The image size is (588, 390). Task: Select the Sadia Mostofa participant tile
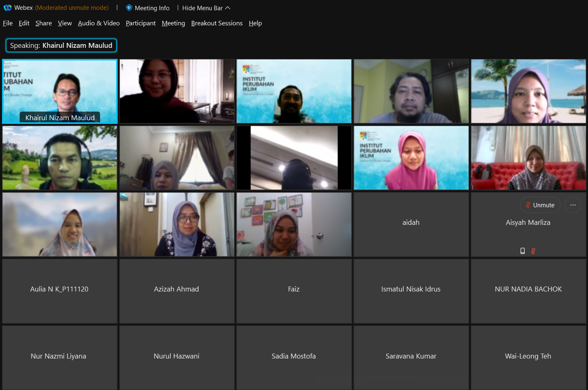pos(293,356)
